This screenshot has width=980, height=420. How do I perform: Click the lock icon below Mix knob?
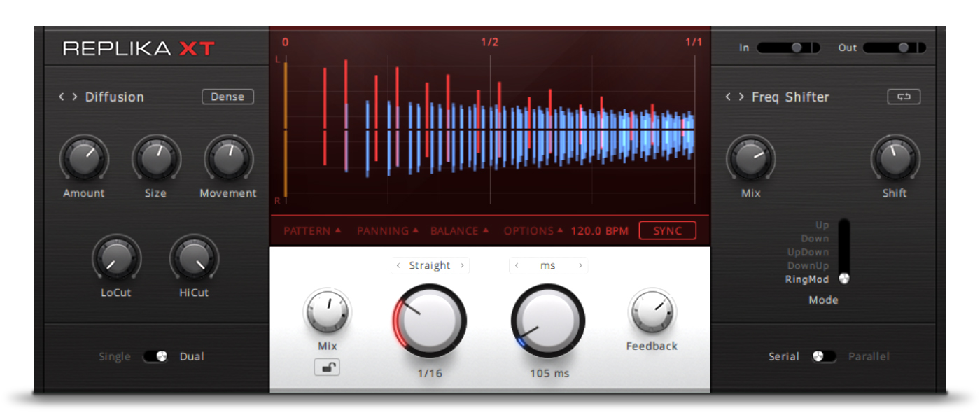click(x=327, y=367)
